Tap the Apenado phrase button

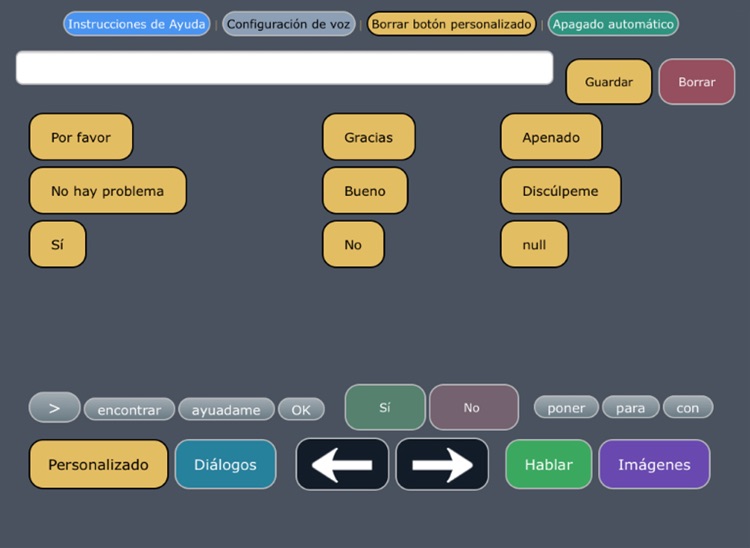(551, 137)
